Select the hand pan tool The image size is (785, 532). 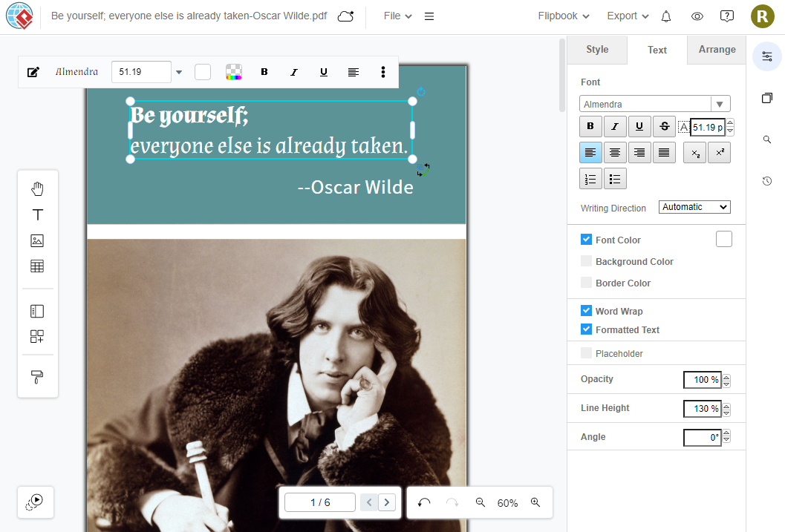(37, 188)
